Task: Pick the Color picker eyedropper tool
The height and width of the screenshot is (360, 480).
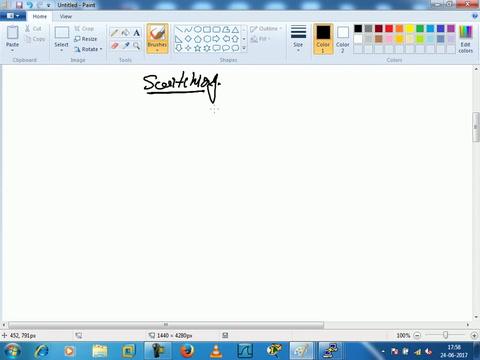Action: [x=125, y=45]
